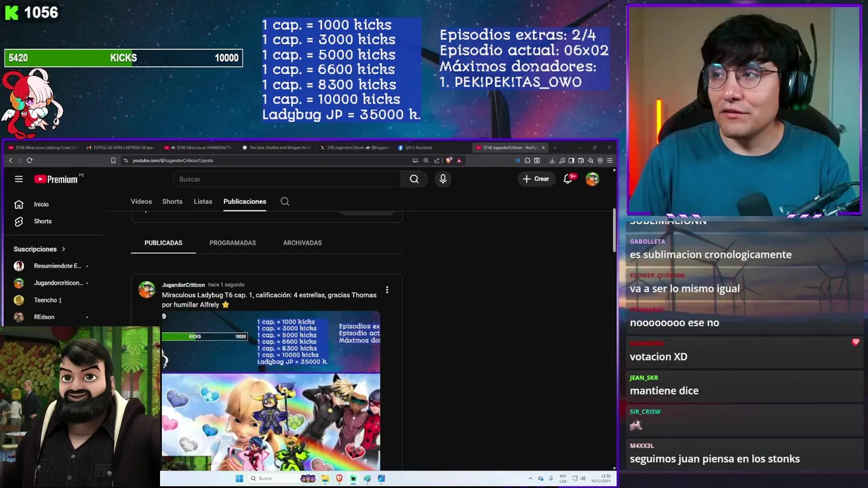868x488 pixels.
Task: Click the 'hace 1 segundo' post timestamp
Action: (x=226, y=285)
